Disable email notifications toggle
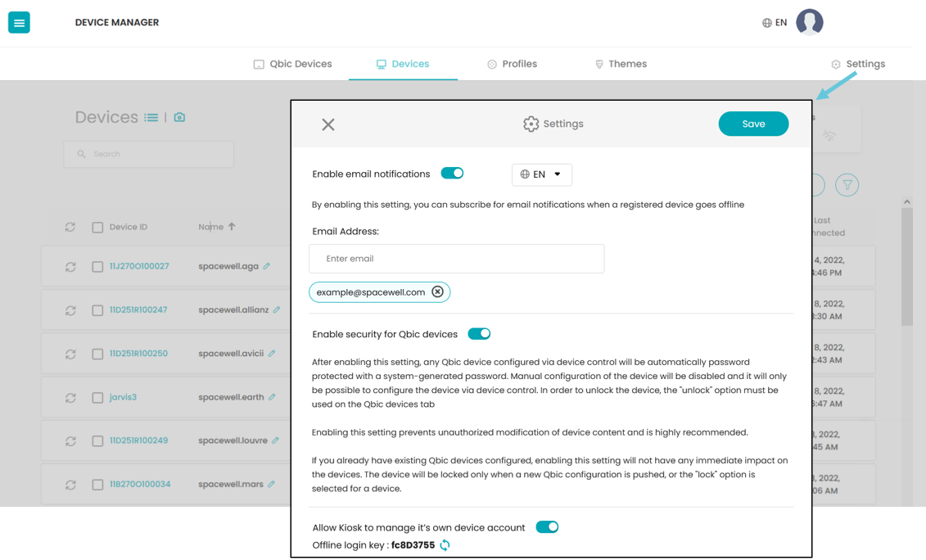Image resolution: width=926 pixels, height=560 pixels. [x=453, y=173]
